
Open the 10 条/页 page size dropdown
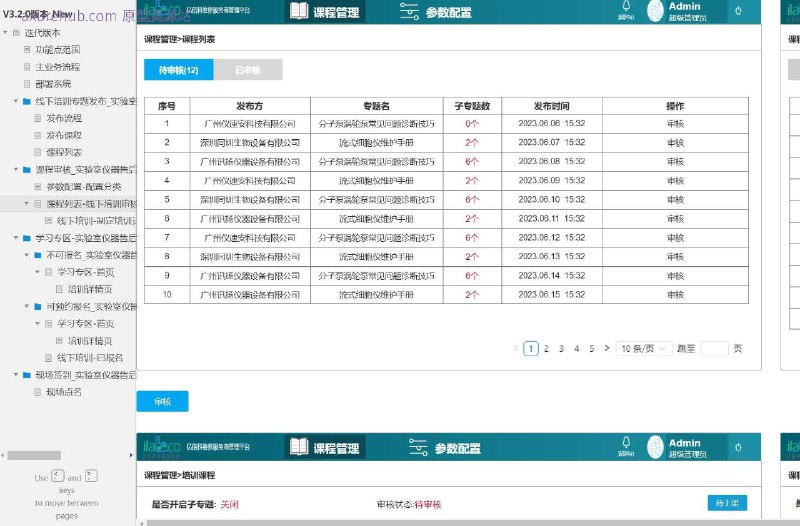pyautogui.click(x=644, y=348)
